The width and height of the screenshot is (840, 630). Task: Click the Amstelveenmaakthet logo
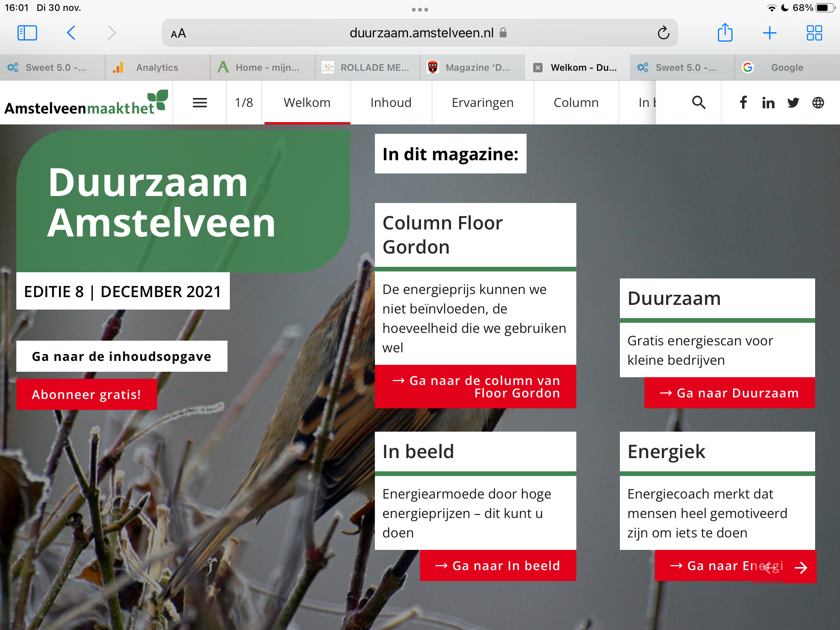click(86, 103)
